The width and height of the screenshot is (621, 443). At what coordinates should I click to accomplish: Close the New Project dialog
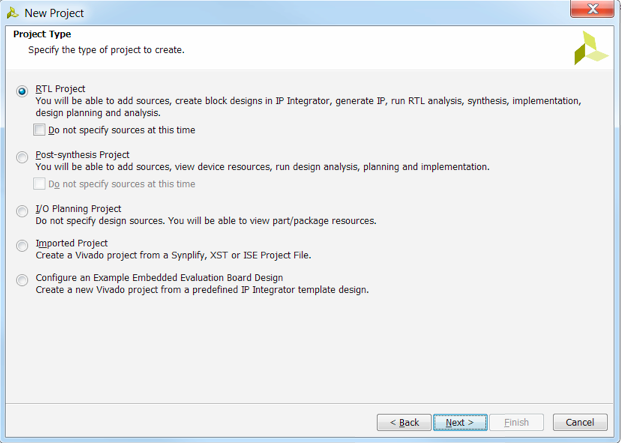click(592, 9)
